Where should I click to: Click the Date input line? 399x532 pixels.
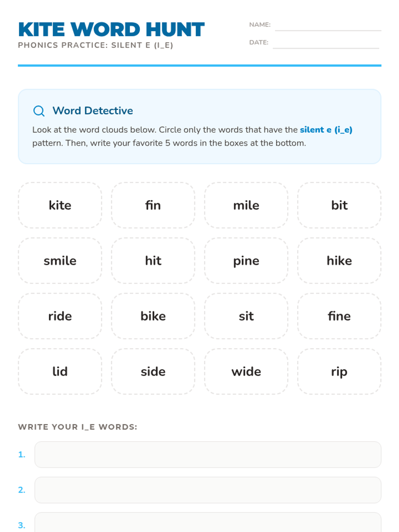click(x=326, y=44)
